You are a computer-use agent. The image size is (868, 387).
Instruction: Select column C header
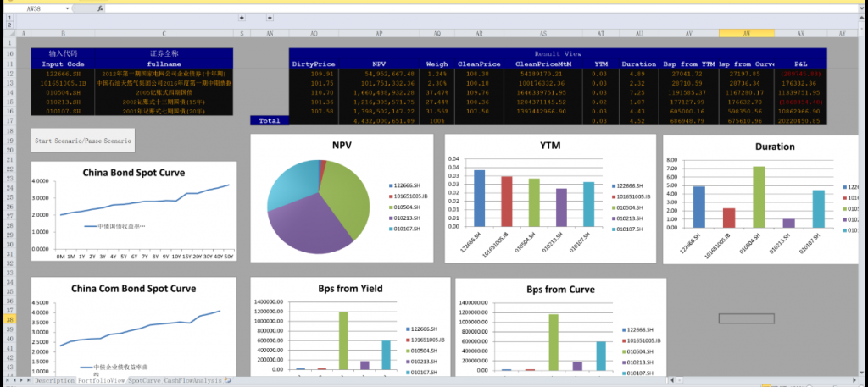point(164,34)
